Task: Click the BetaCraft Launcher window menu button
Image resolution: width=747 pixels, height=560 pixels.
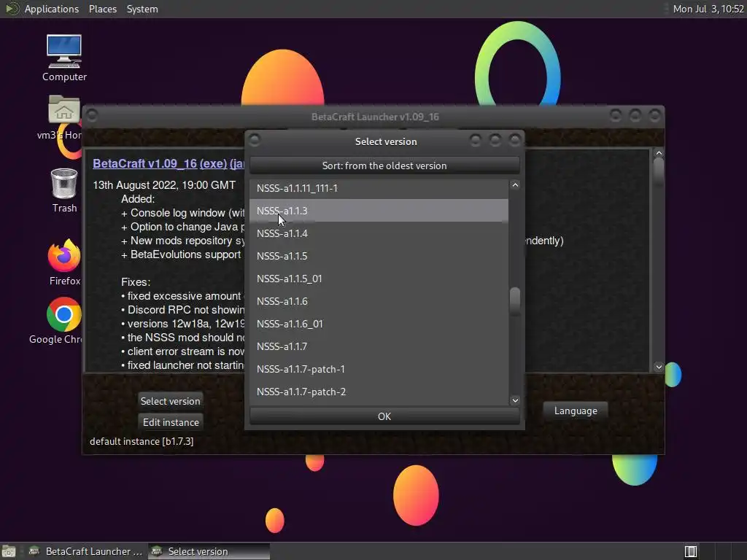Action: coord(92,115)
